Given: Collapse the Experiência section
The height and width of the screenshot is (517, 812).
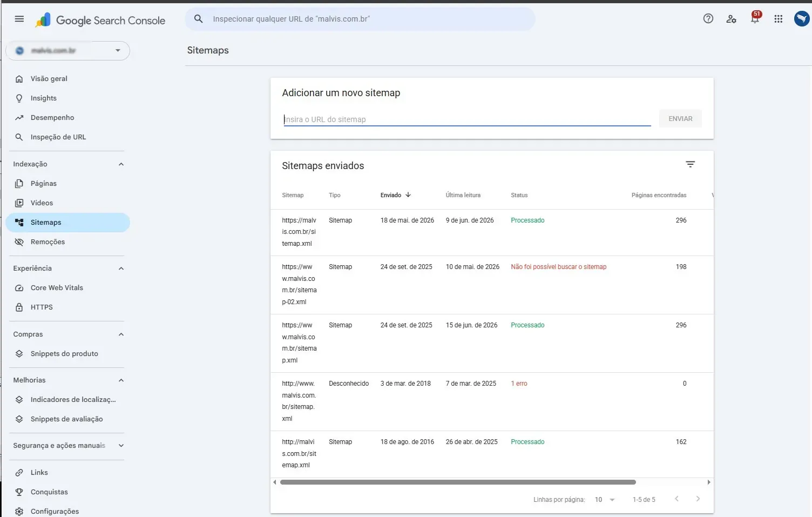Looking at the screenshot, I should (x=121, y=268).
